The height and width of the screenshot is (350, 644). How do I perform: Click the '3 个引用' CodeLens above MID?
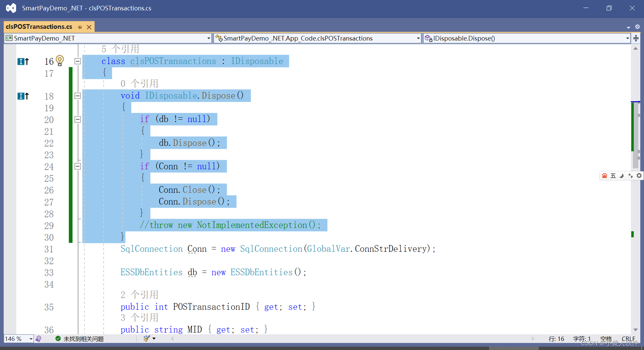(140, 317)
